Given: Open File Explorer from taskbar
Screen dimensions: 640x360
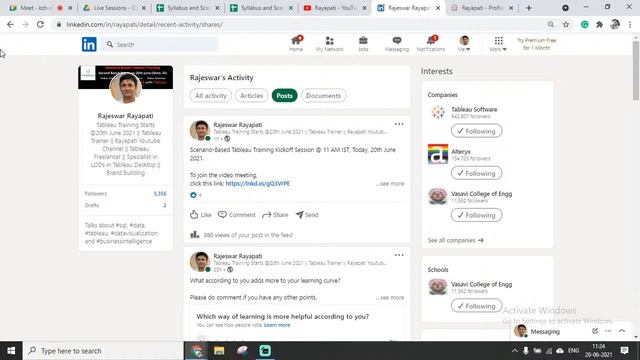Looking at the screenshot, I should (219, 351).
